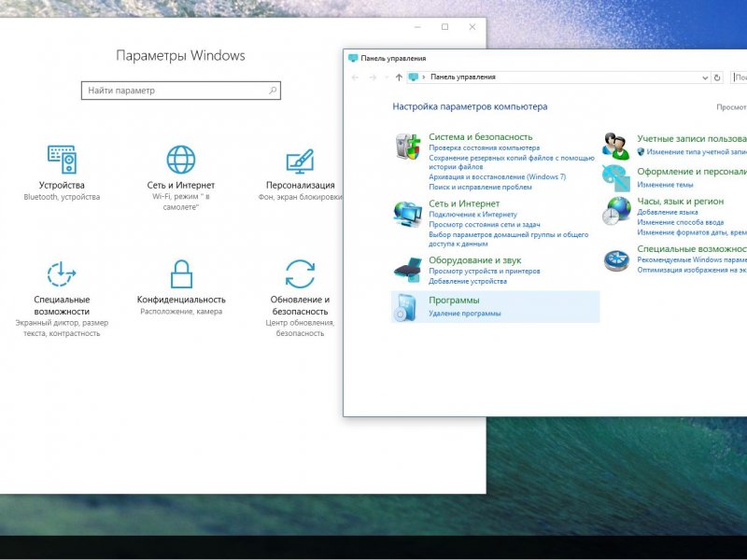Open Удаление программы link
Image resolution: width=747 pixels, height=560 pixels.
tap(465, 314)
